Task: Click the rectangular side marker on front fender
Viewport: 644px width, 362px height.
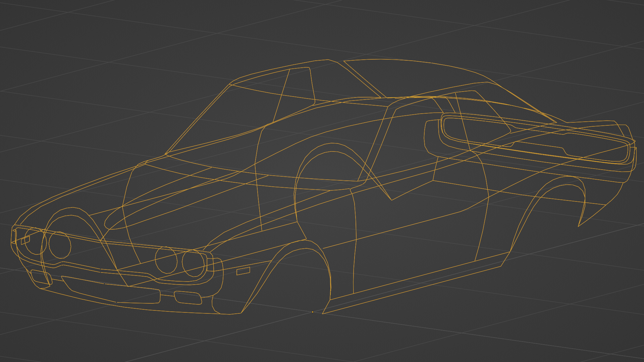Action: (243, 271)
